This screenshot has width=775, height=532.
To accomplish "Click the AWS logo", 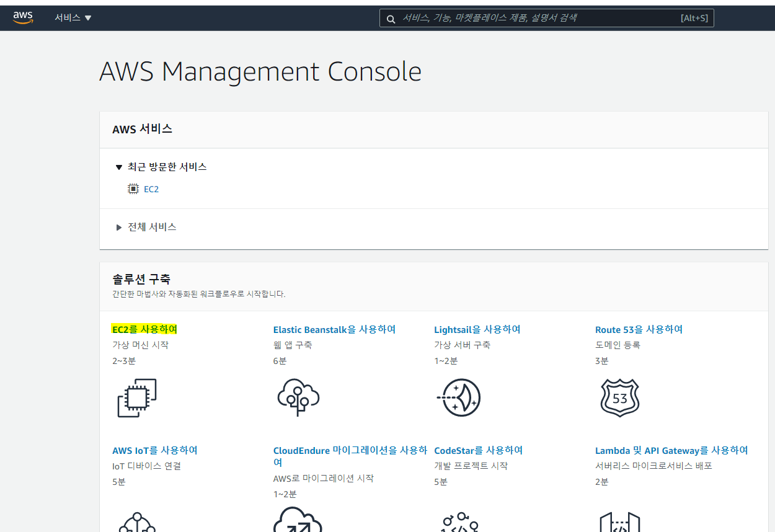I will [x=23, y=18].
